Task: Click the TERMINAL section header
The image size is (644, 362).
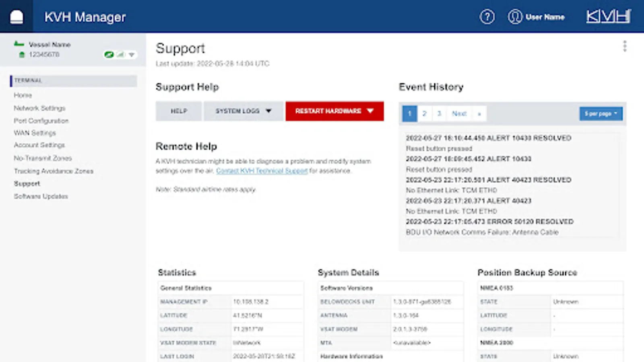Action: pyautogui.click(x=73, y=80)
